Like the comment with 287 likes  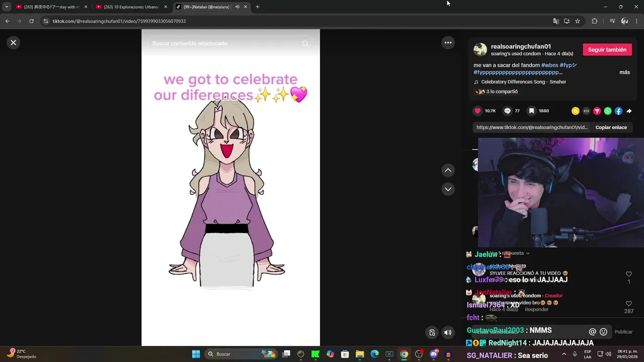[628, 304]
